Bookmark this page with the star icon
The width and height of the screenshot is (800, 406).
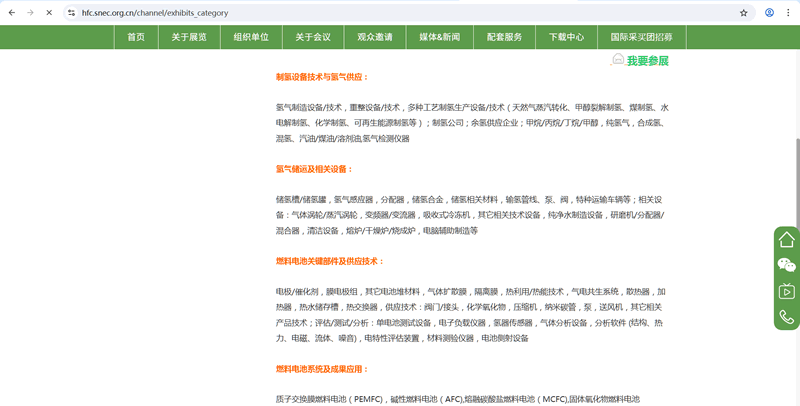pos(743,13)
